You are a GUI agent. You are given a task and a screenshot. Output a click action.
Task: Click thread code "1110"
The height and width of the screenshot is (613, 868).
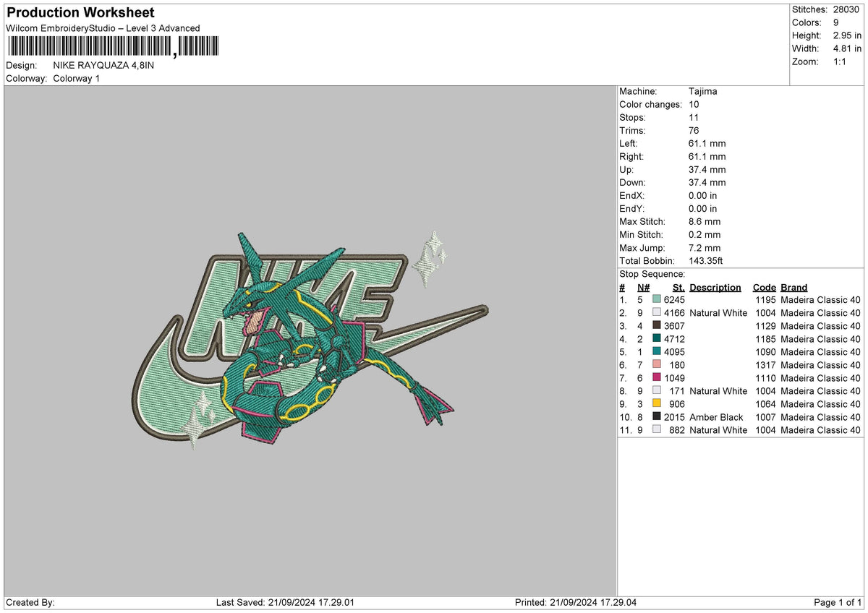(765, 378)
